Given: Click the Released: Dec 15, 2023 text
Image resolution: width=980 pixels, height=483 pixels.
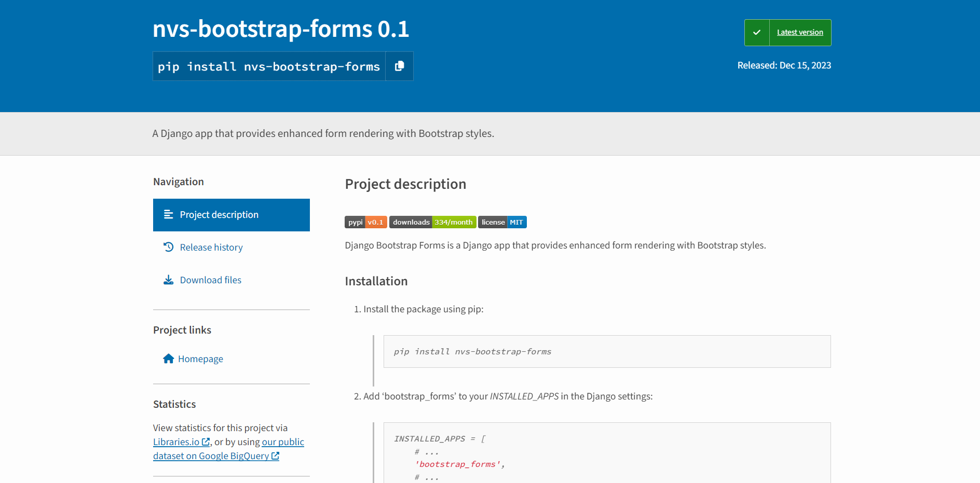Looking at the screenshot, I should pos(784,65).
